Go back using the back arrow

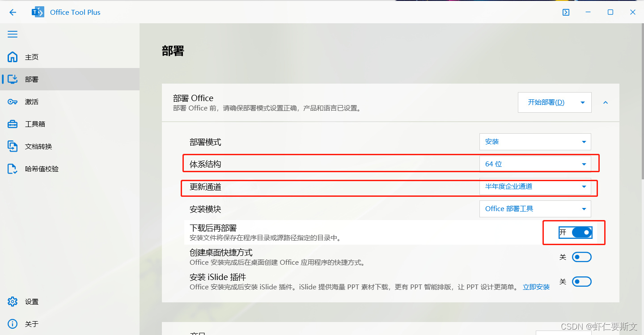(x=13, y=12)
